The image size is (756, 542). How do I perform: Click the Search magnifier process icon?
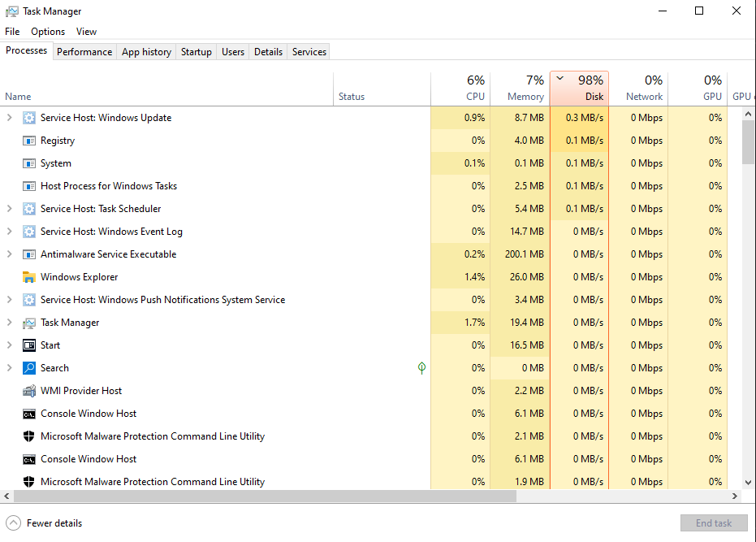click(29, 367)
